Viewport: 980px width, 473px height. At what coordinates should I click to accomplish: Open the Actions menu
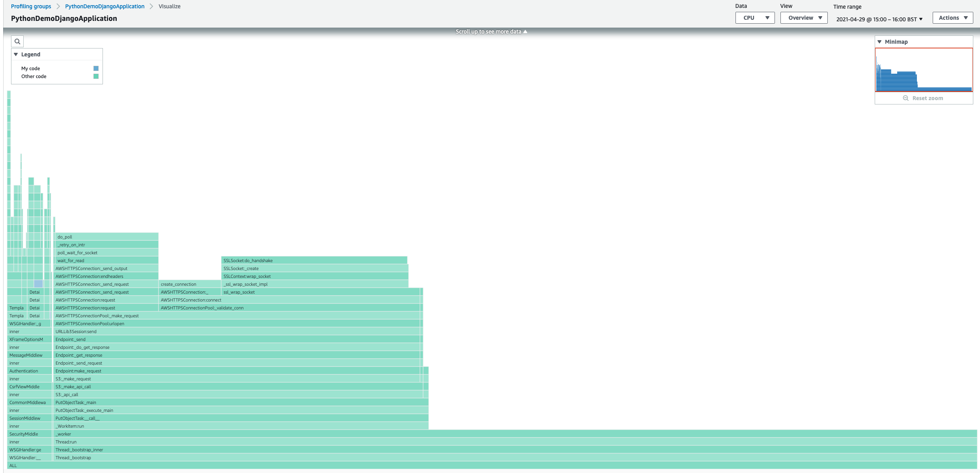[952, 18]
